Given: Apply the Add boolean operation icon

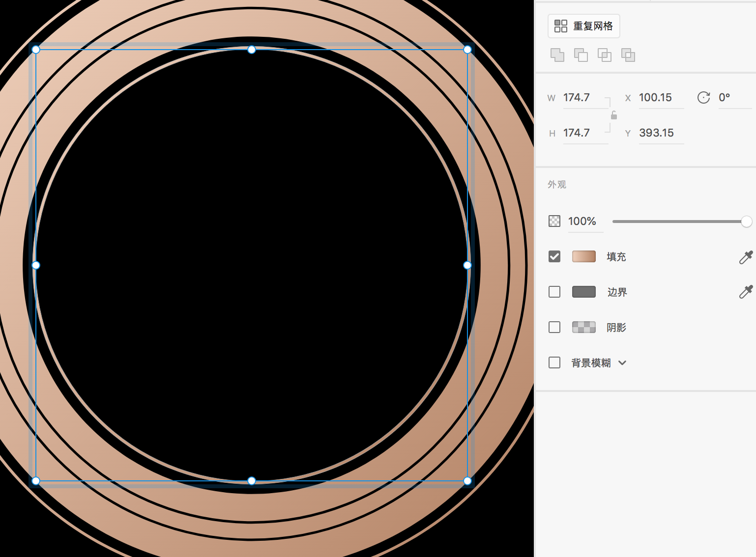Looking at the screenshot, I should [x=557, y=55].
